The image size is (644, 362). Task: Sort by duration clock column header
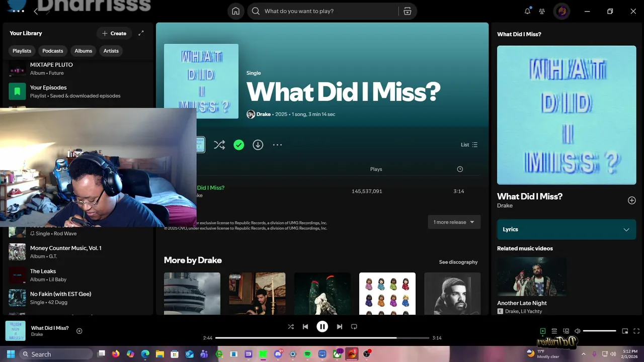460,169
